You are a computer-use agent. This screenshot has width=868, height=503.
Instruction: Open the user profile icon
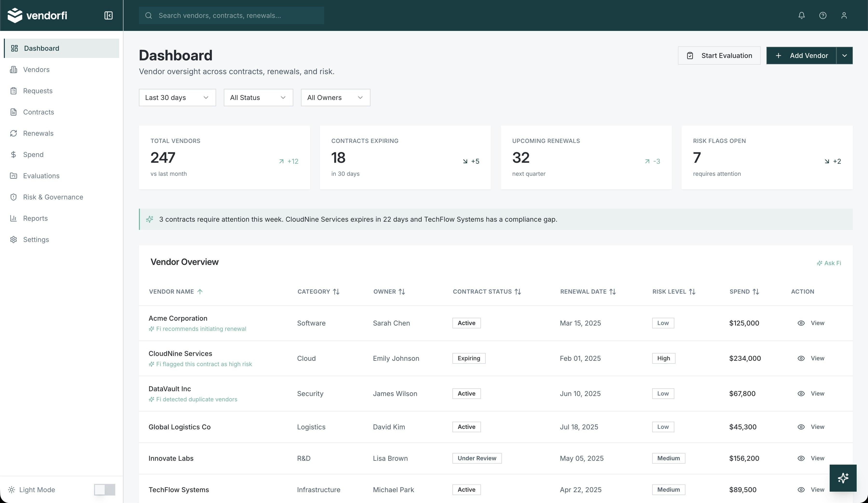tap(844, 15)
